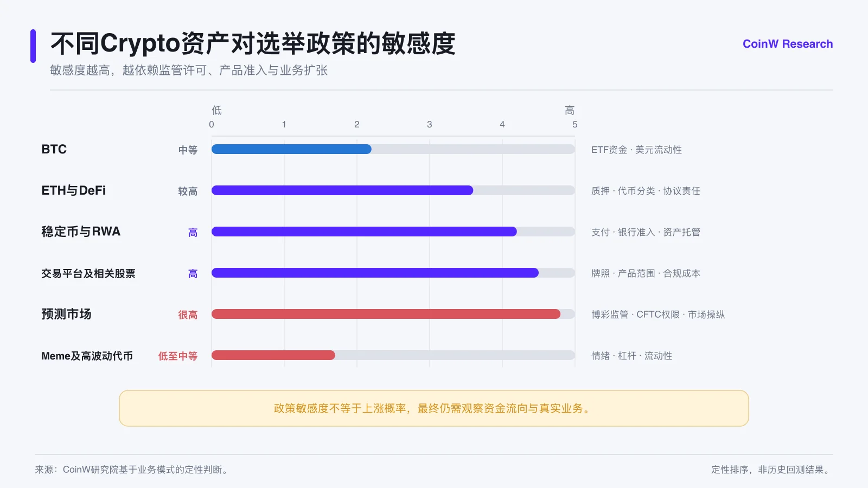
Task: Click axis tick value 3
Action: tap(430, 124)
